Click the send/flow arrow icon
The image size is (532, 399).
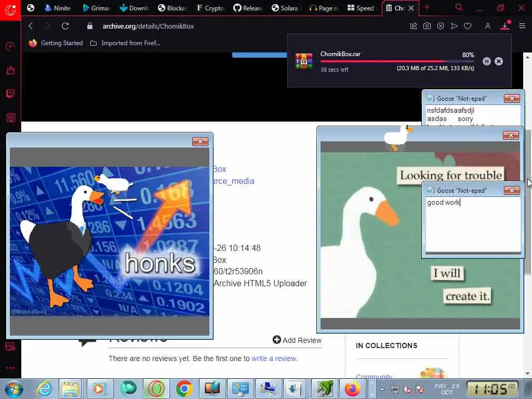[x=454, y=26]
